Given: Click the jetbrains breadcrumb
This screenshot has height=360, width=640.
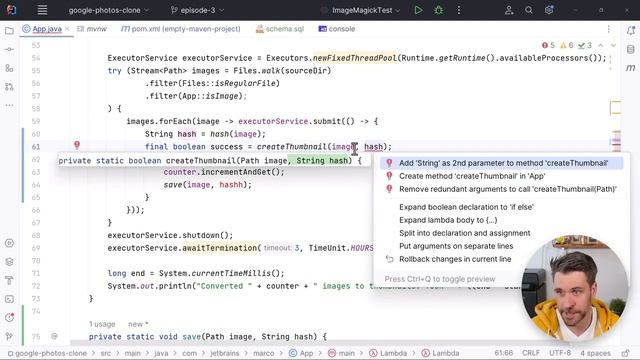Looking at the screenshot, I should (x=224, y=353).
